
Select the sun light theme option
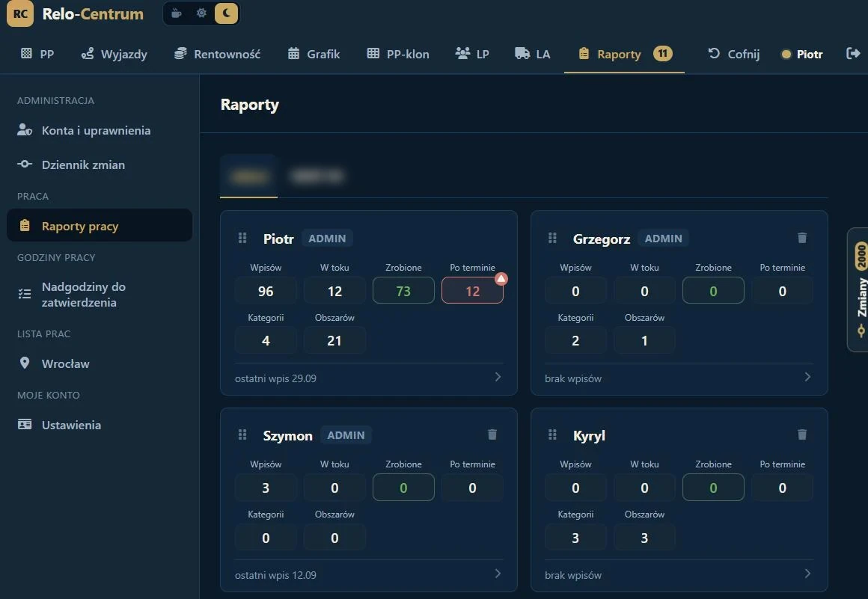201,13
